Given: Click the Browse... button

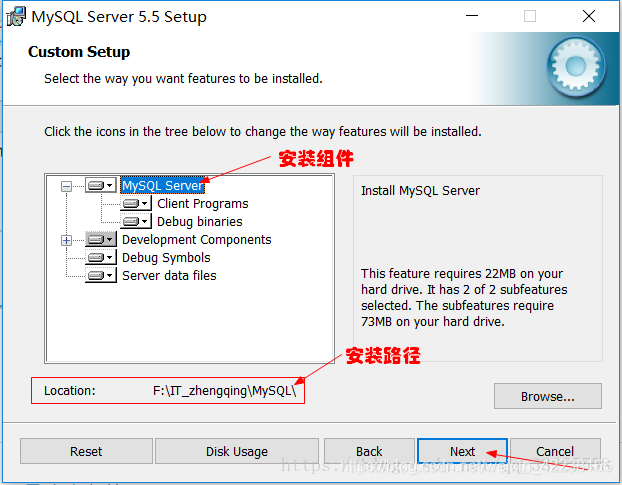Looking at the screenshot, I should point(547,396).
